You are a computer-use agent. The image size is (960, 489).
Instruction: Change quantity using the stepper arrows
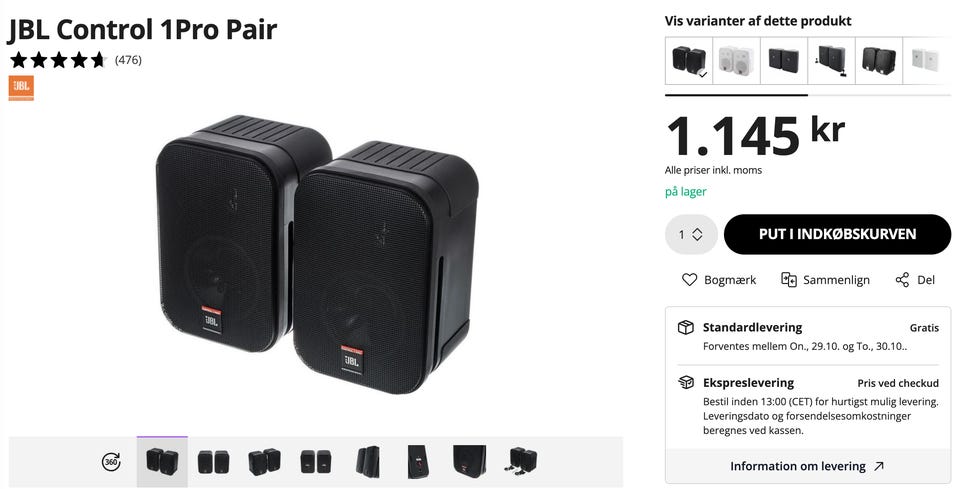[x=697, y=234]
